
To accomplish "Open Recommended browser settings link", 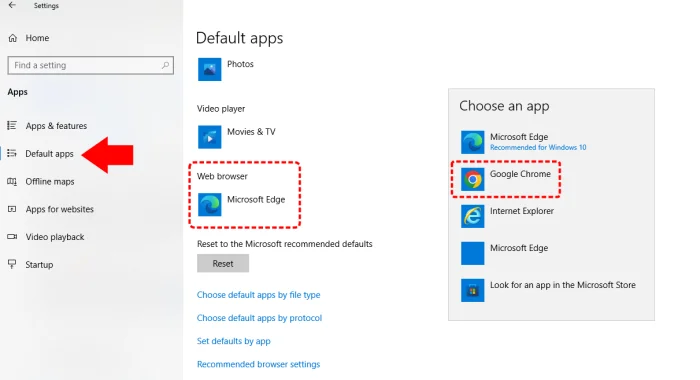I will pos(258,364).
